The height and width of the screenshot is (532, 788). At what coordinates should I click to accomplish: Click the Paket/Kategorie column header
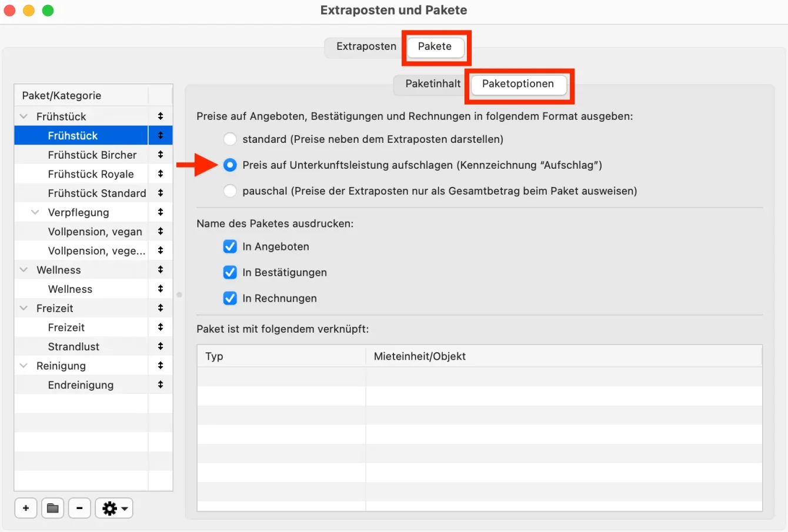81,95
